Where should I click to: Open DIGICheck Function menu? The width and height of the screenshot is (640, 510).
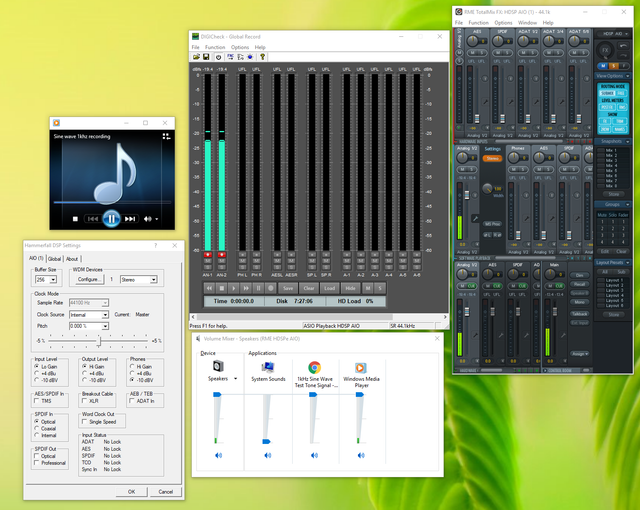click(x=215, y=47)
